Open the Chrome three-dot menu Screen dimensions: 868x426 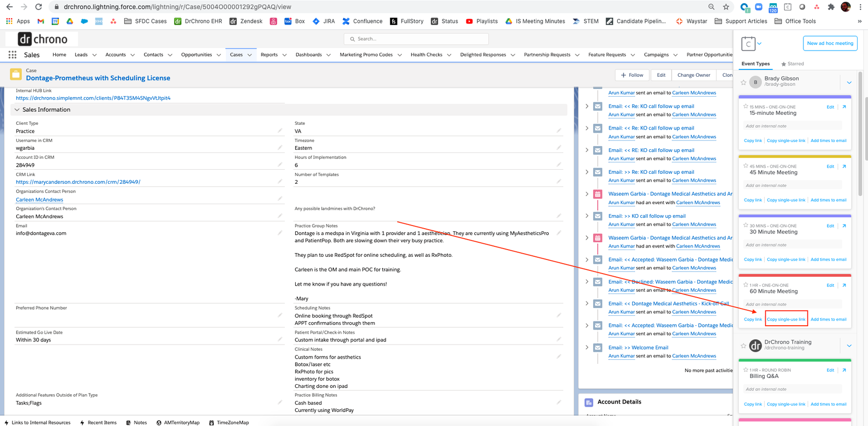(860, 7)
